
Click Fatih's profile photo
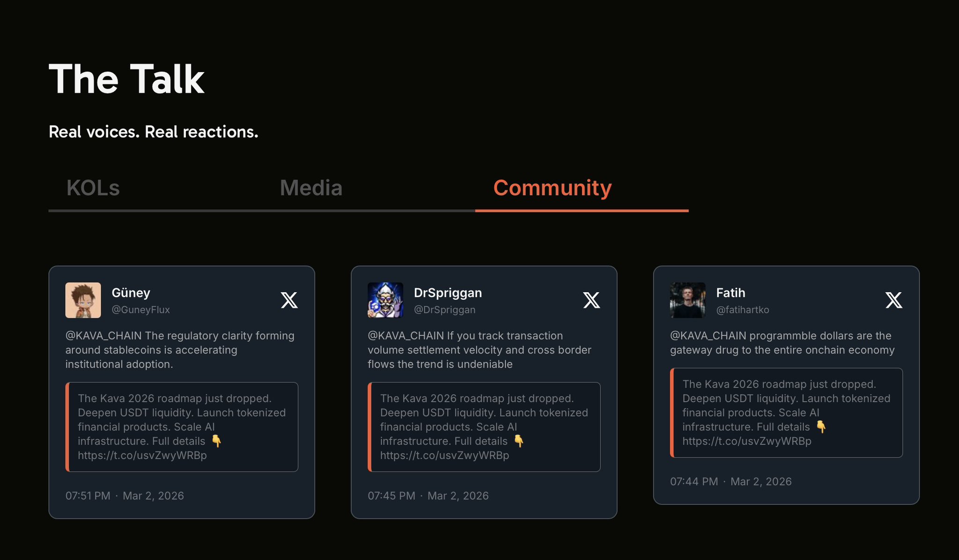pos(687,300)
